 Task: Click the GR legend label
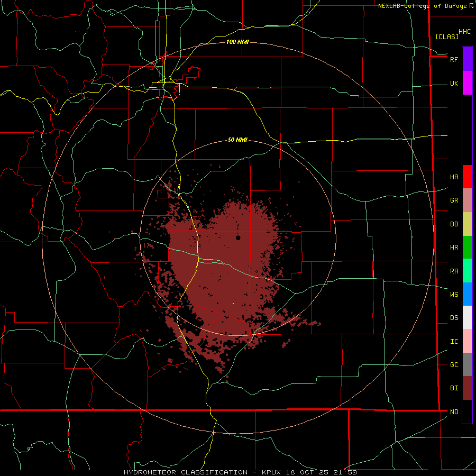pos(454,200)
